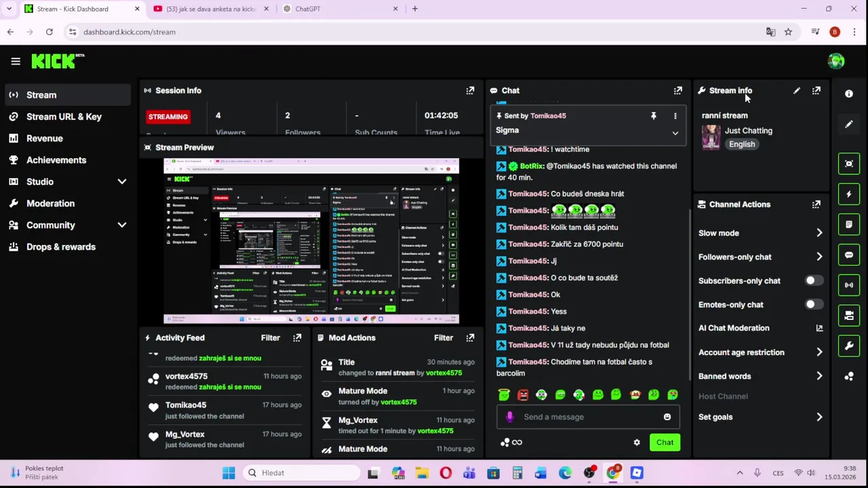Open Windows Start menu

pyautogui.click(x=229, y=473)
